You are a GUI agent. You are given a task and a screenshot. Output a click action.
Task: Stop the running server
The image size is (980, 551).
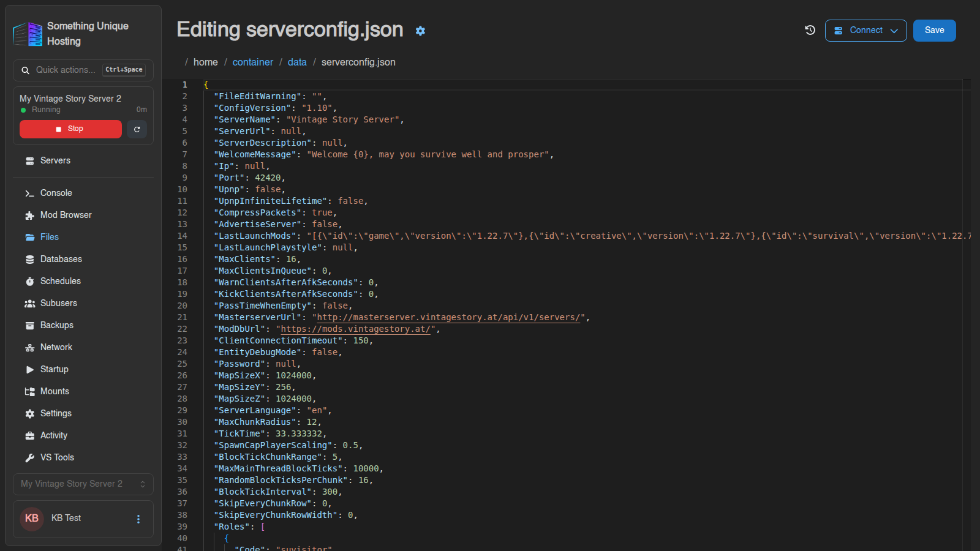point(70,129)
